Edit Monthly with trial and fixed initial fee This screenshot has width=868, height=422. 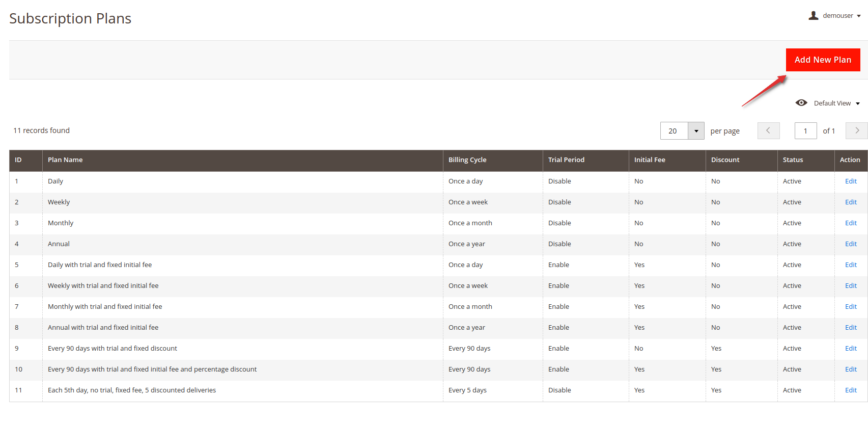(851, 307)
